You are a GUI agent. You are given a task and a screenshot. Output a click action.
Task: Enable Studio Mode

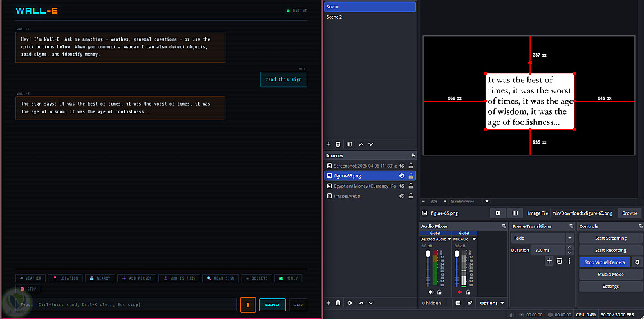click(x=611, y=274)
